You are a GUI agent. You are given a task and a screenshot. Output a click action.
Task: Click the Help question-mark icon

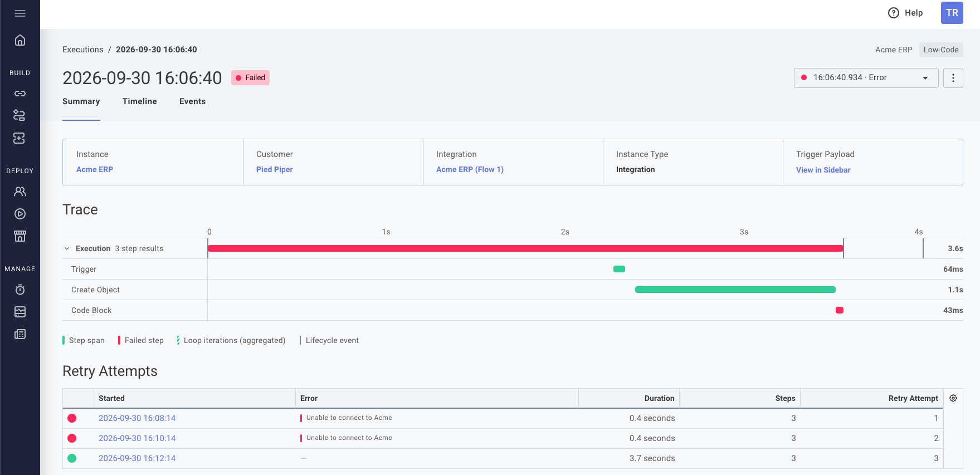tap(893, 13)
